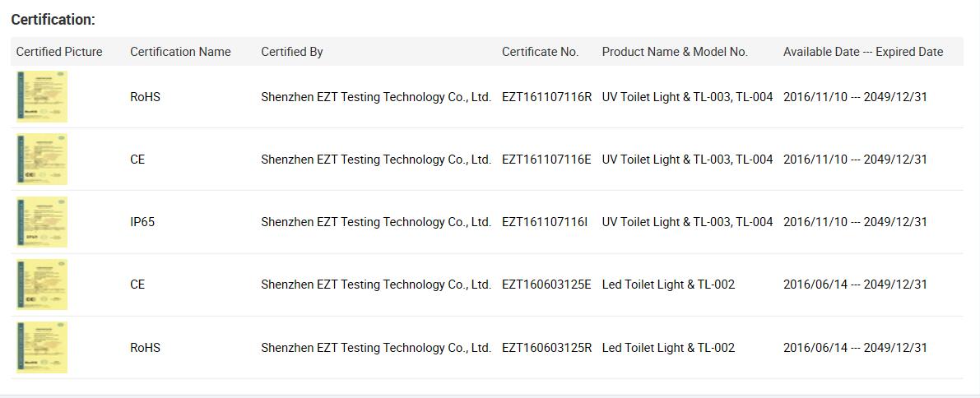Select certificate number EZT161107116I
Viewport: 980px width, 398px height.
[545, 222]
